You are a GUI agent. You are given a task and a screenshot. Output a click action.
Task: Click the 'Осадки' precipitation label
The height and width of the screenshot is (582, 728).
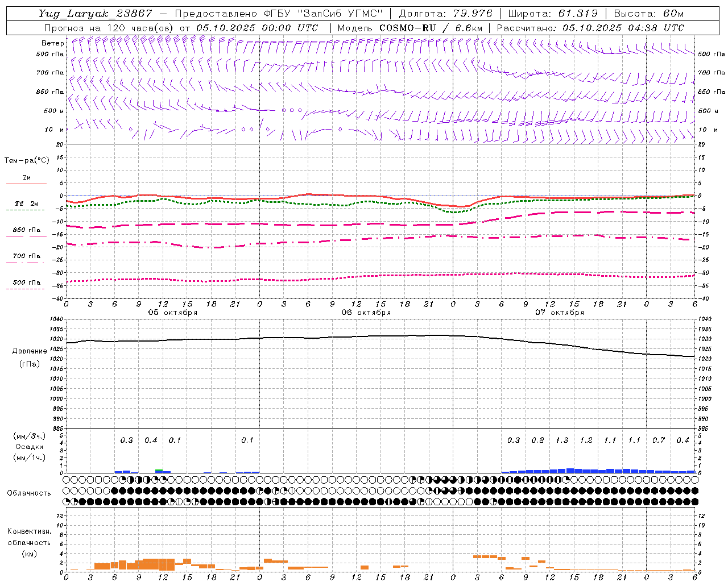coord(29,447)
